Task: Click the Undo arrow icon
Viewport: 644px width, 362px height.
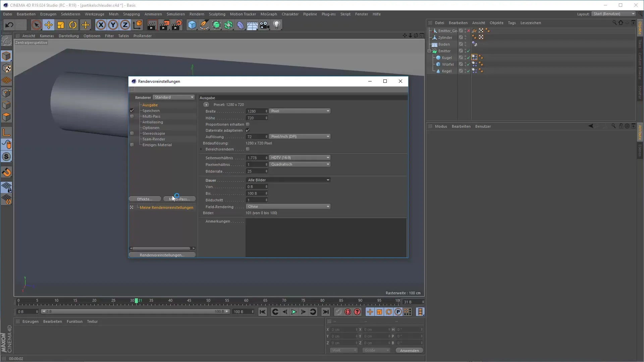Action: point(9,25)
